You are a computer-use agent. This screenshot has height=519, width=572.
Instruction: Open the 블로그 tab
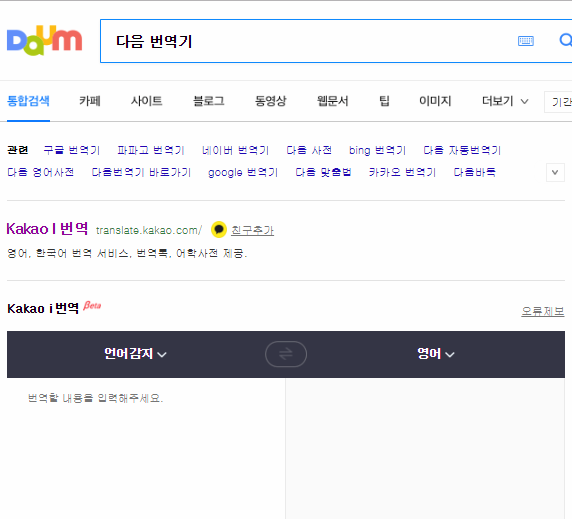[209, 101]
